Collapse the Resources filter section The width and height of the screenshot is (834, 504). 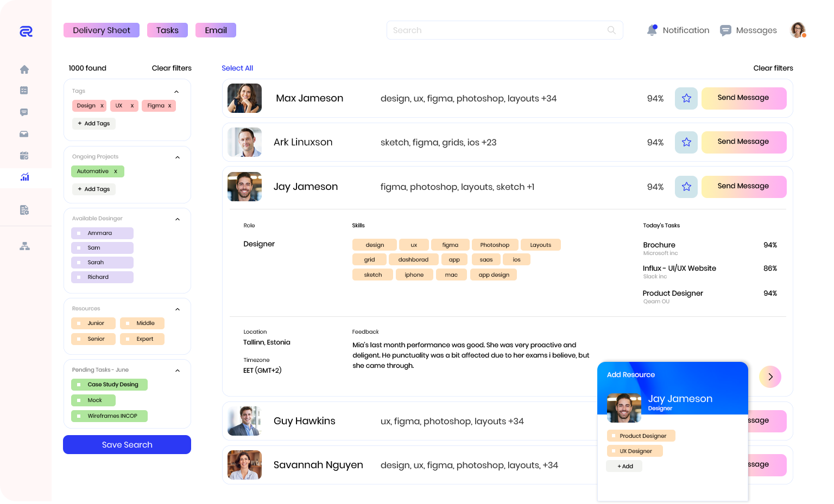tap(177, 309)
